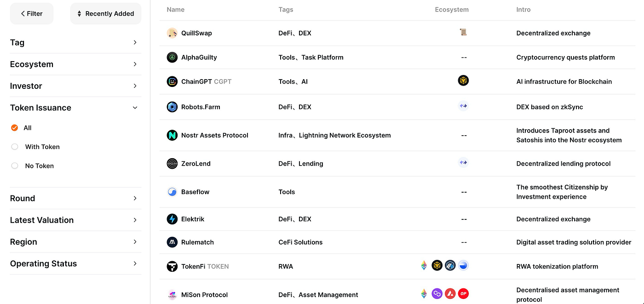Click the Filter collapse button
This screenshot has width=644, height=304.
32,14
